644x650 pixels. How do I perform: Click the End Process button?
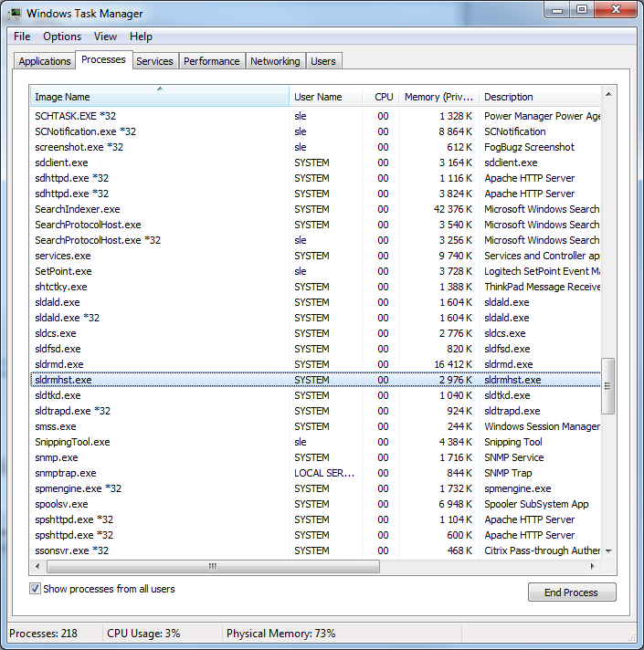click(572, 592)
